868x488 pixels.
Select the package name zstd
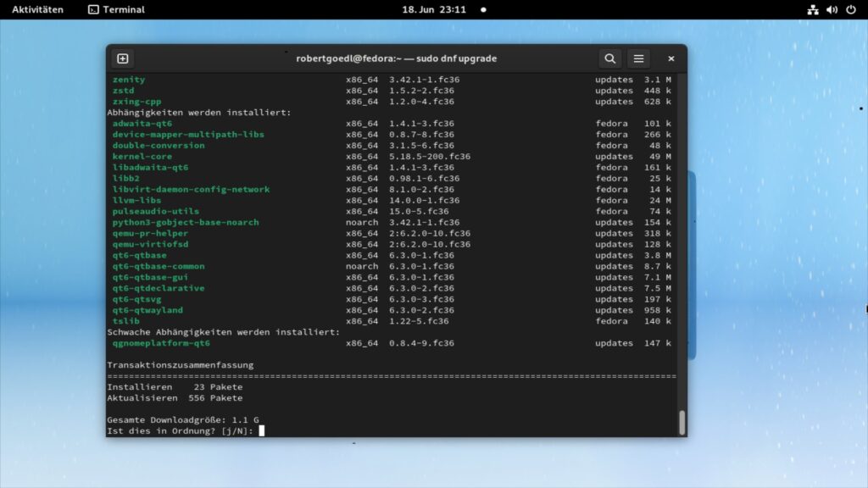tap(123, 91)
